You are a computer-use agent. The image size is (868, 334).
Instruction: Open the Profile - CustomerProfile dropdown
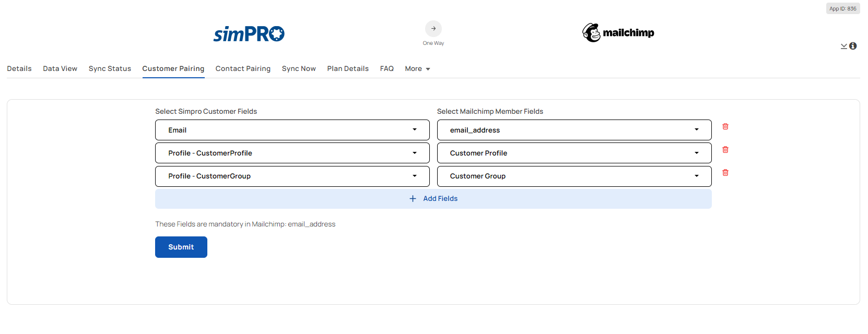292,153
